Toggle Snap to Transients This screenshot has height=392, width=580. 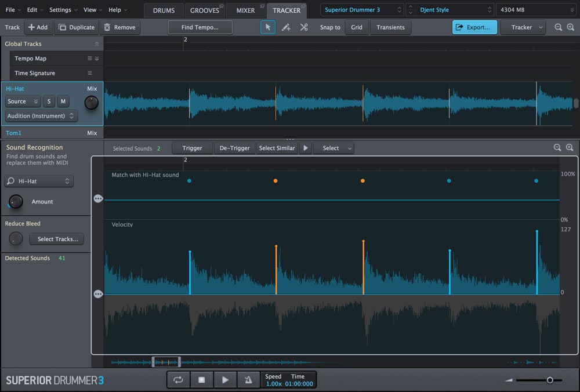pos(390,27)
